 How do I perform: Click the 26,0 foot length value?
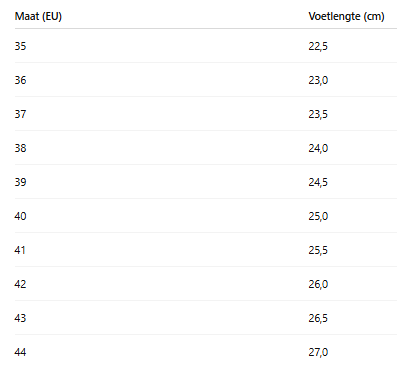coord(318,284)
